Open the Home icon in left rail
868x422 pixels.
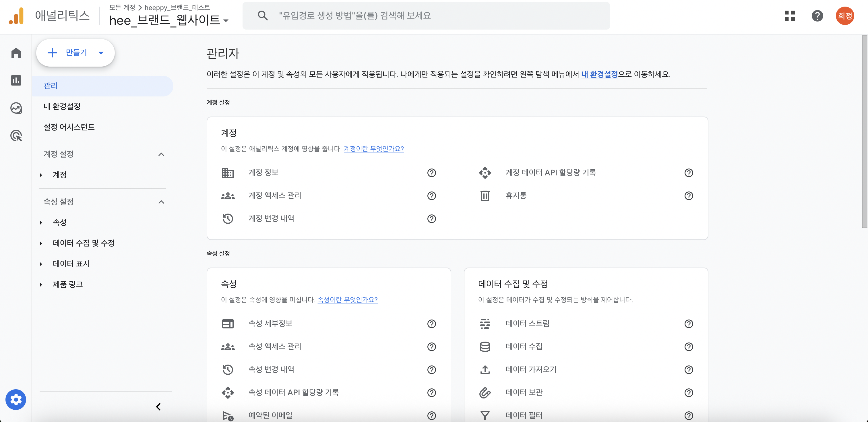(x=16, y=53)
